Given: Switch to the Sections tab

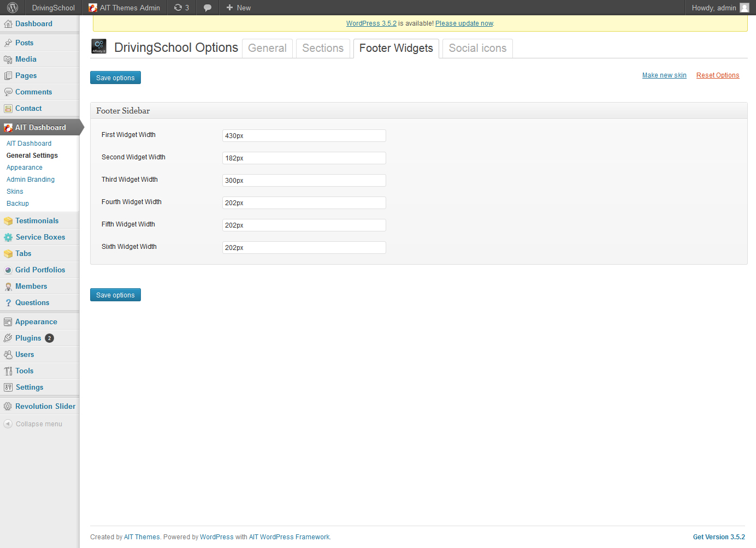Looking at the screenshot, I should (x=323, y=48).
